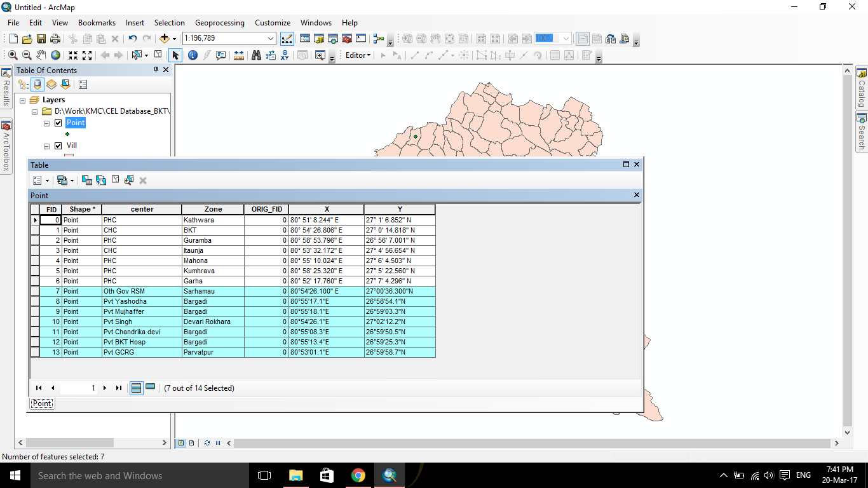Viewport: 868px width, 488px height.
Task: Undo the last action
Action: tap(132, 39)
